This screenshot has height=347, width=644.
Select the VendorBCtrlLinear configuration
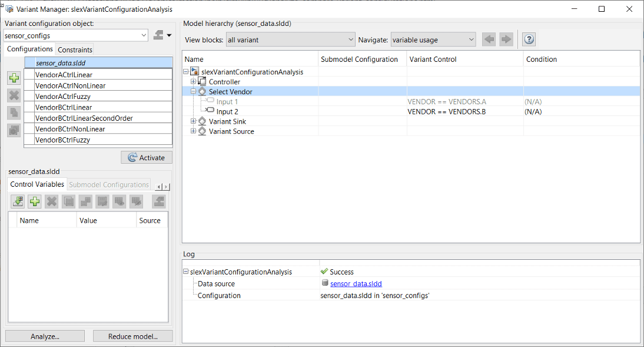[x=98, y=107]
